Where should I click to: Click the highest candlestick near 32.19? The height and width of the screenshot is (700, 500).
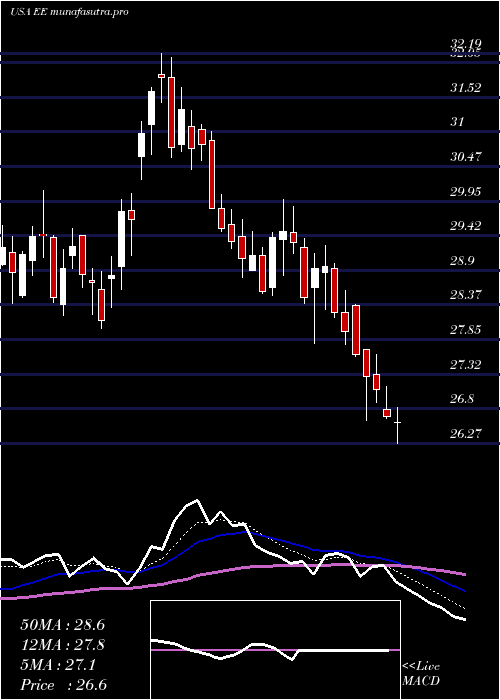tap(161, 78)
